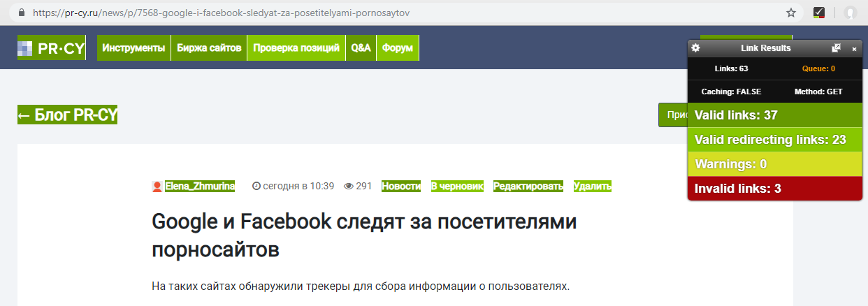
Task: Click the link checker extension icon
Action: 818,13
